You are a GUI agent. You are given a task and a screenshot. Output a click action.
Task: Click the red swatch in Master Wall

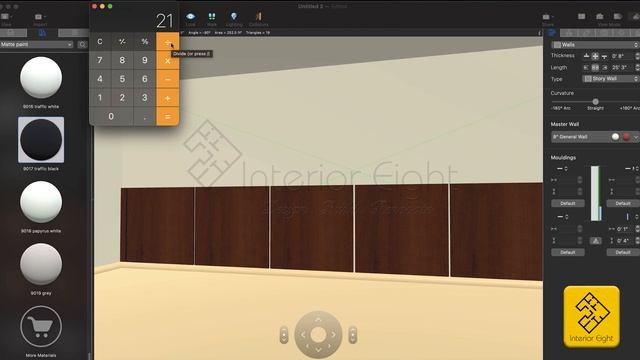click(x=626, y=137)
